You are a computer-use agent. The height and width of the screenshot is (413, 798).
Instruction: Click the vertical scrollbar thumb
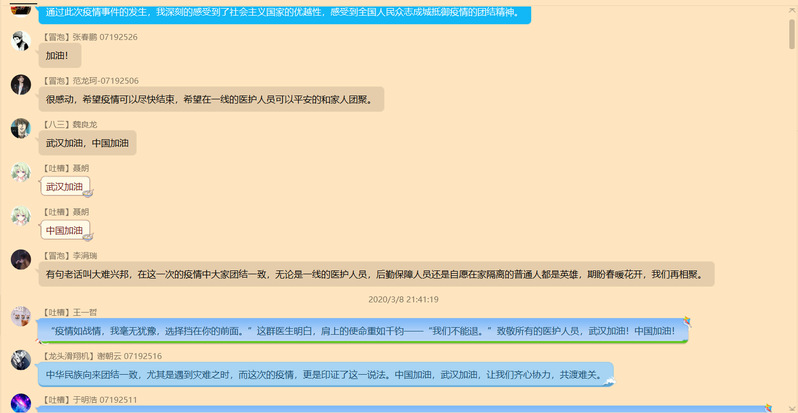[x=791, y=35]
